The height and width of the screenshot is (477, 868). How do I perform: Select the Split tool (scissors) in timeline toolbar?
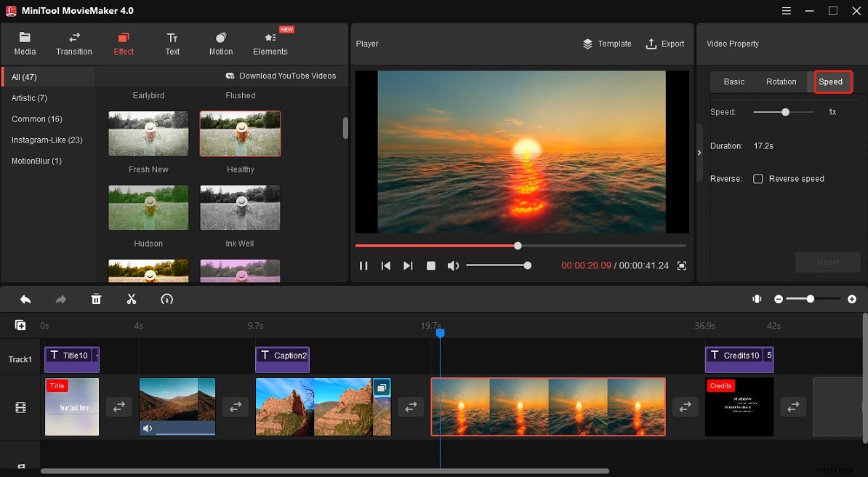pos(131,299)
